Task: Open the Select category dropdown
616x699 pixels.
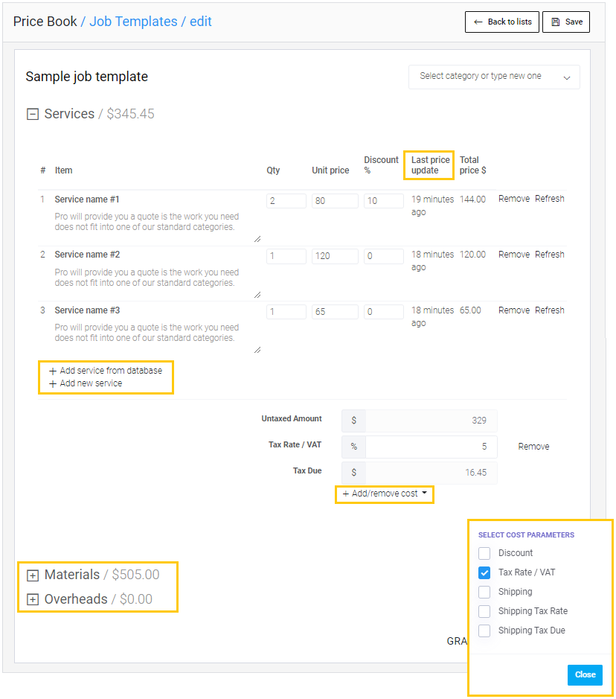Action: (494, 77)
